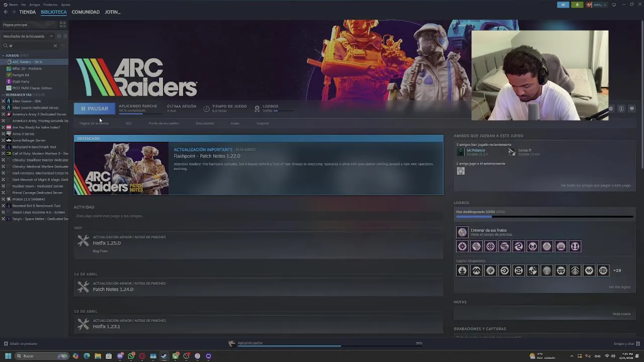This screenshot has height=362, width=644.
Task: Open the Ayuda menu
Action: (65, 5)
